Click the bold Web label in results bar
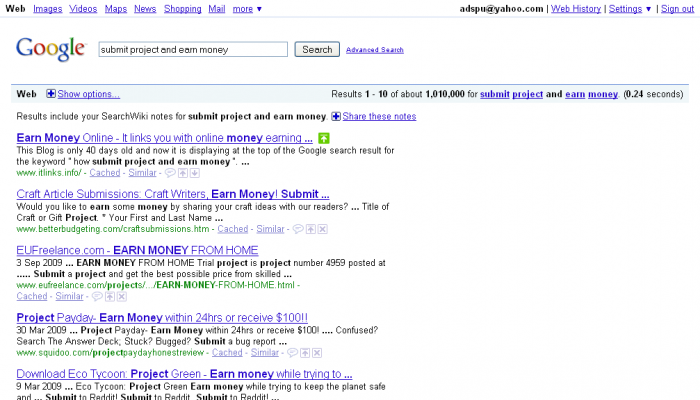 (x=26, y=94)
